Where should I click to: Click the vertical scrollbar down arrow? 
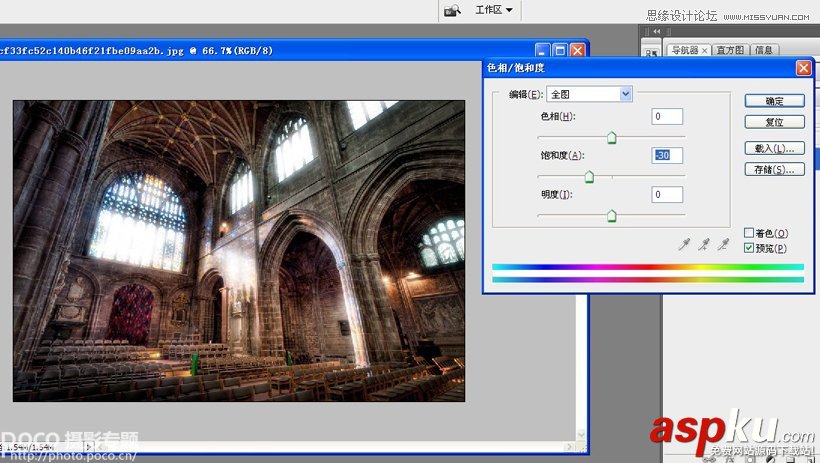pos(581,435)
